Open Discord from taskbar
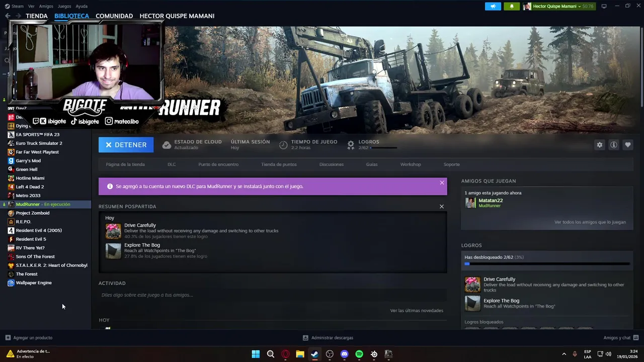Image resolution: width=644 pixels, height=362 pixels. (x=344, y=354)
